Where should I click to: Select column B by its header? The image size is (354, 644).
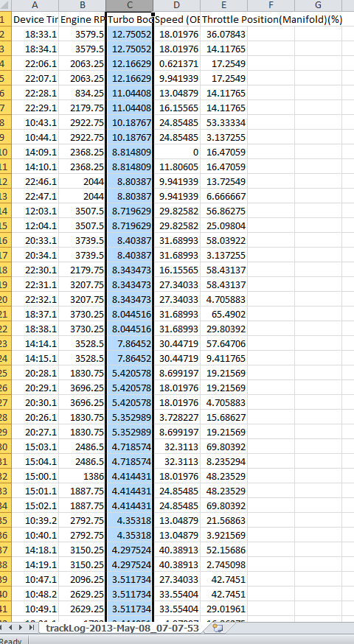pyautogui.click(x=82, y=5)
